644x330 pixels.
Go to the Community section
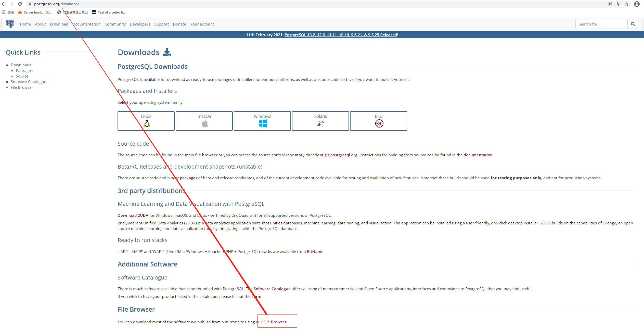pos(115,24)
